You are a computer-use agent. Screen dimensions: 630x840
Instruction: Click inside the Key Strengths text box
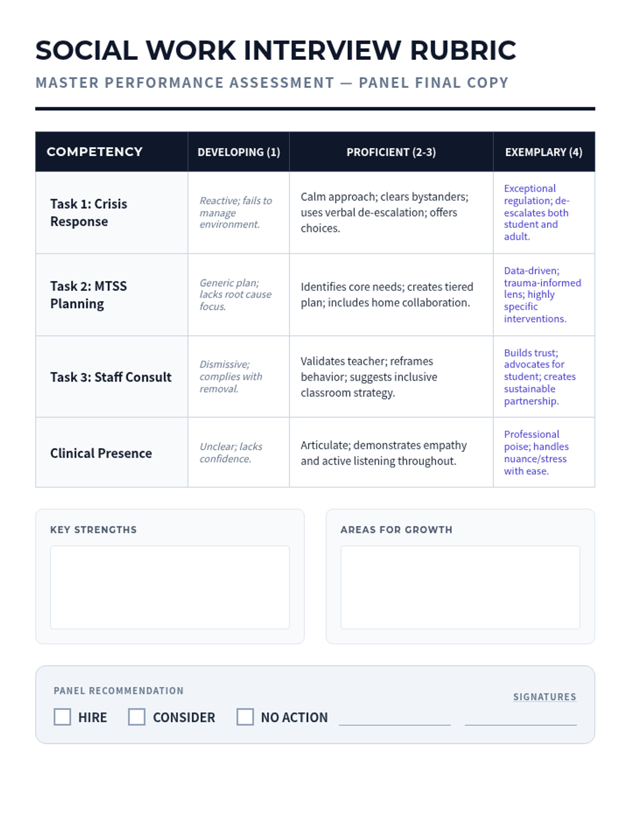pos(170,587)
